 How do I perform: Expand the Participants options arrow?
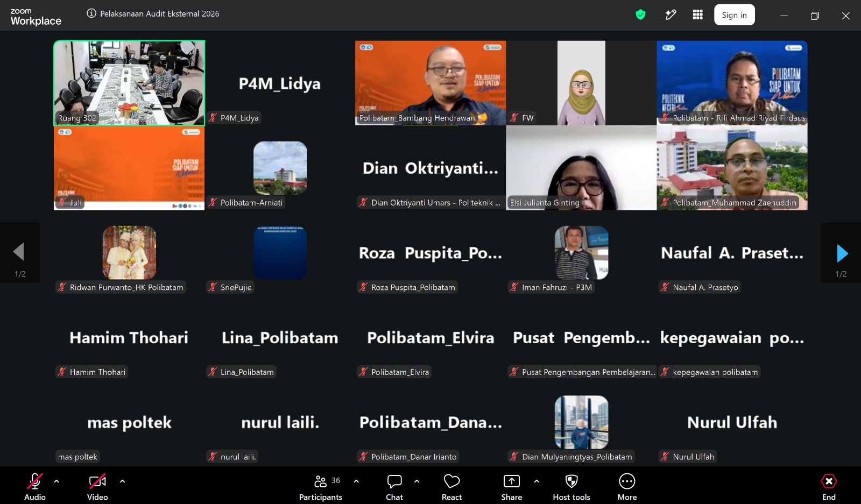356,481
